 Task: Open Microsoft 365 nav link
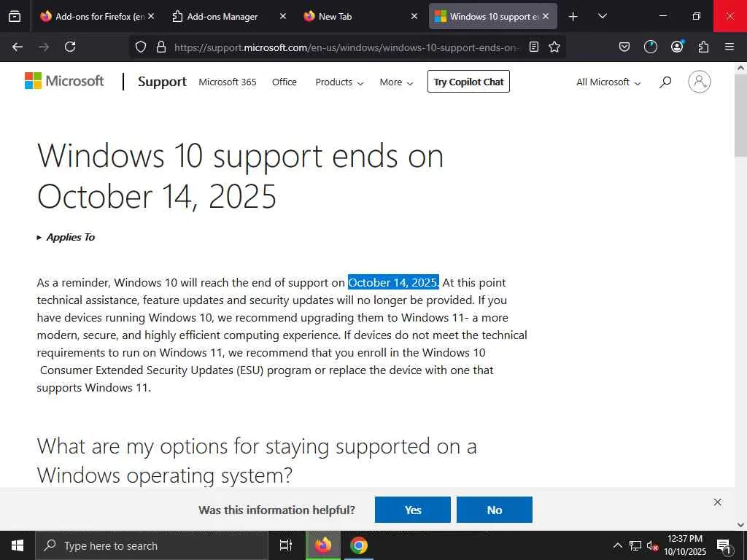point(228,82)
